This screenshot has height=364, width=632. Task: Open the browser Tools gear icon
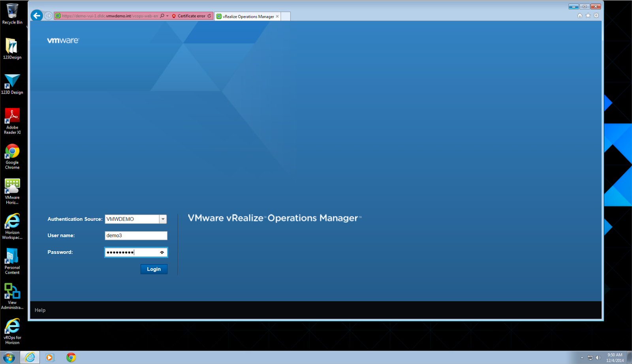596,16
